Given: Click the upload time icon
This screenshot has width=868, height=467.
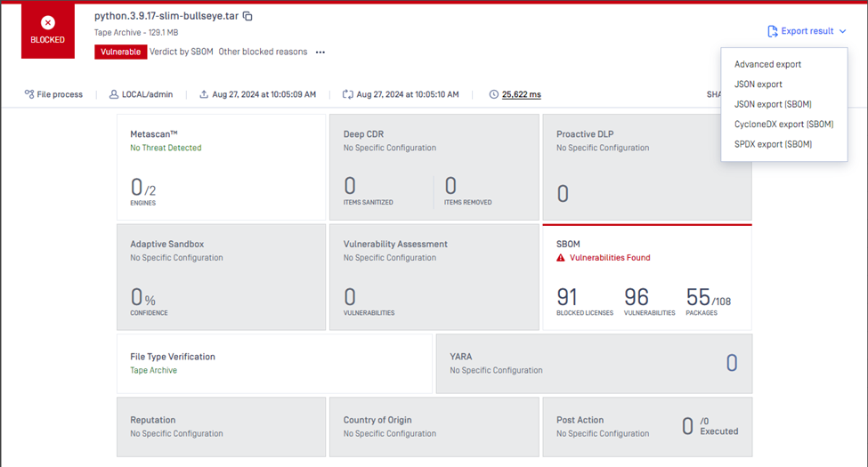Looking at the screenshot, I should pos(204,94).
